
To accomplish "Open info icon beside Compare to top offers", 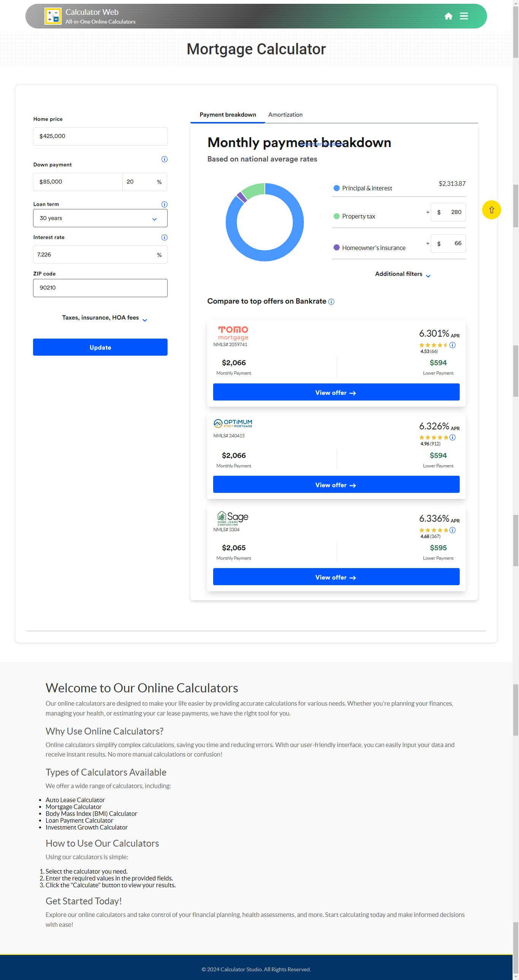I will click(331, 302).
